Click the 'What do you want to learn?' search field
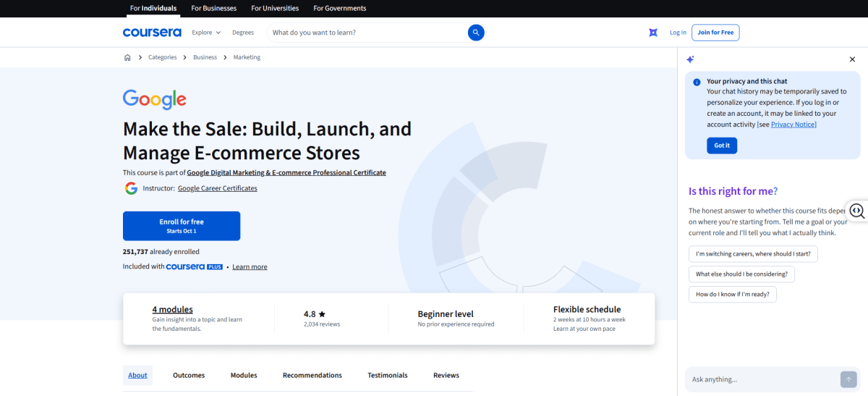The height and width of the screenshot is (396, 868). pyautogui.click(x=367, y=33)
